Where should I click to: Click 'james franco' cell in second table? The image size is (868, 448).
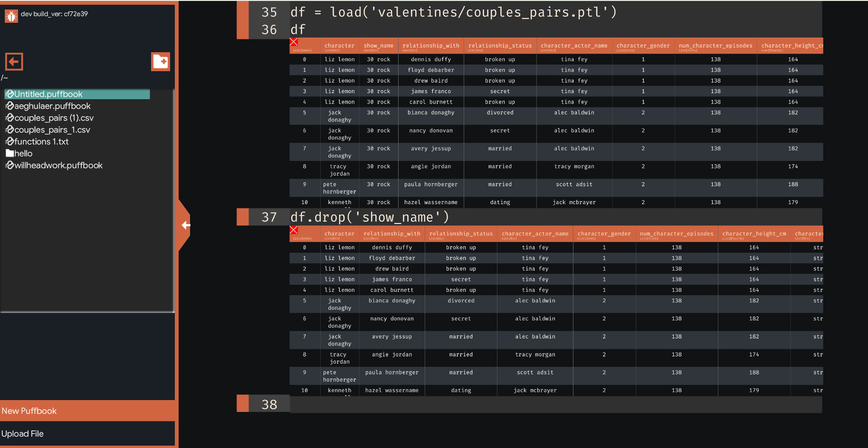[x=392, y=280]
